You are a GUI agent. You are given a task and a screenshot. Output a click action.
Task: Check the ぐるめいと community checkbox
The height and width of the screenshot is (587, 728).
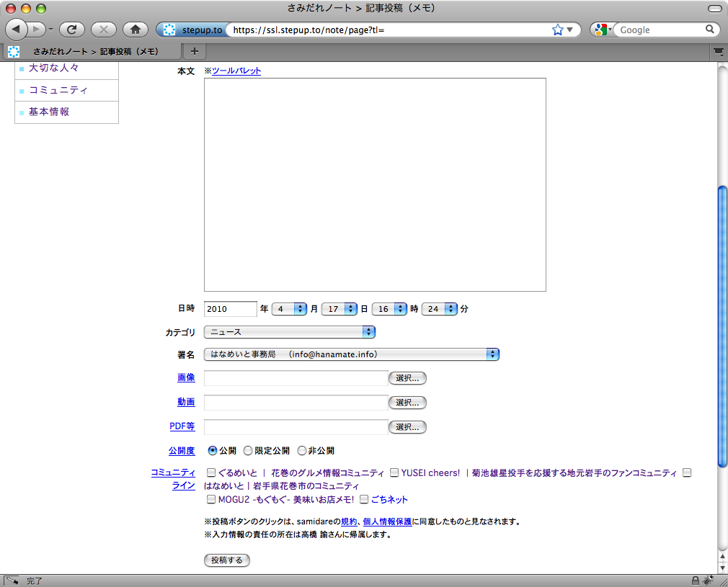point(211,473)
